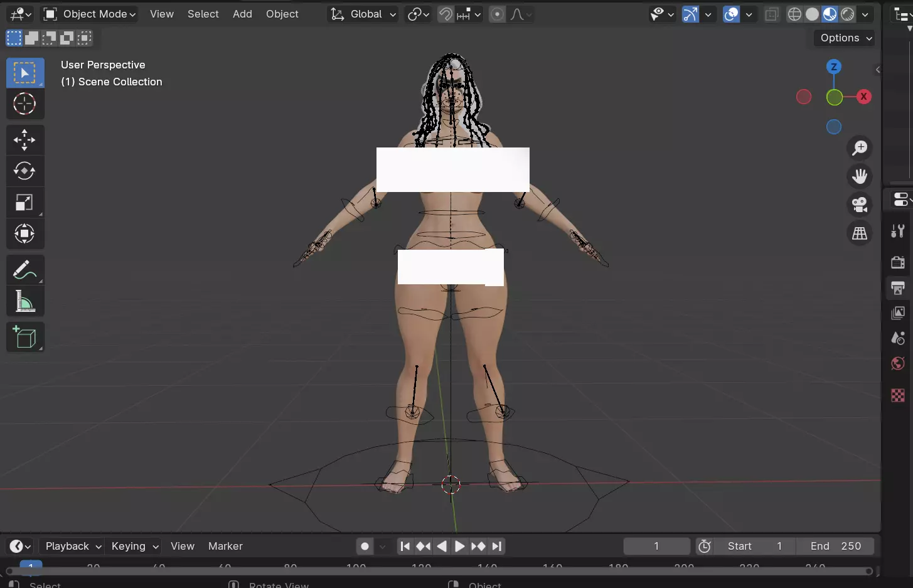Open the Tool properties tab
The image size is (913, 588).
click(x=898, y=231)
